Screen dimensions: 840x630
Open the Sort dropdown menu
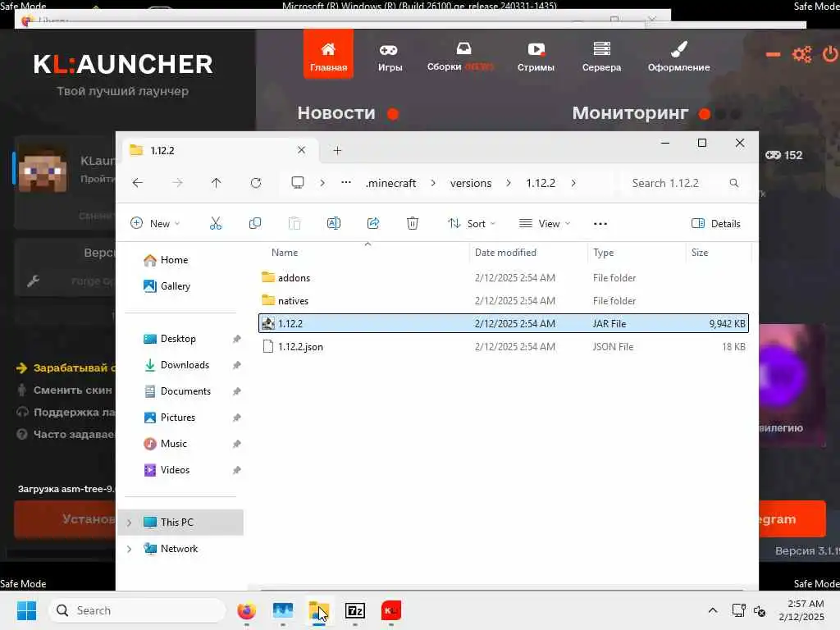[x=472, y=223]
